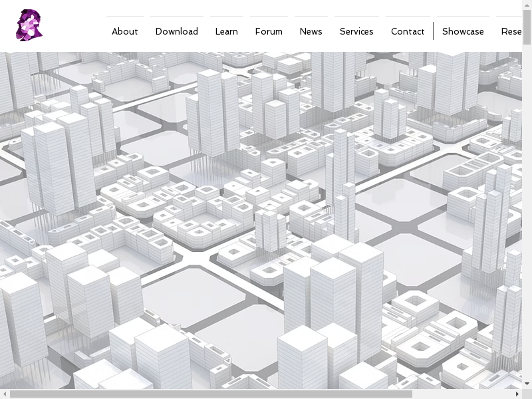
Task: Click the vertical scrollbar thumb
Action: [527, 27]
